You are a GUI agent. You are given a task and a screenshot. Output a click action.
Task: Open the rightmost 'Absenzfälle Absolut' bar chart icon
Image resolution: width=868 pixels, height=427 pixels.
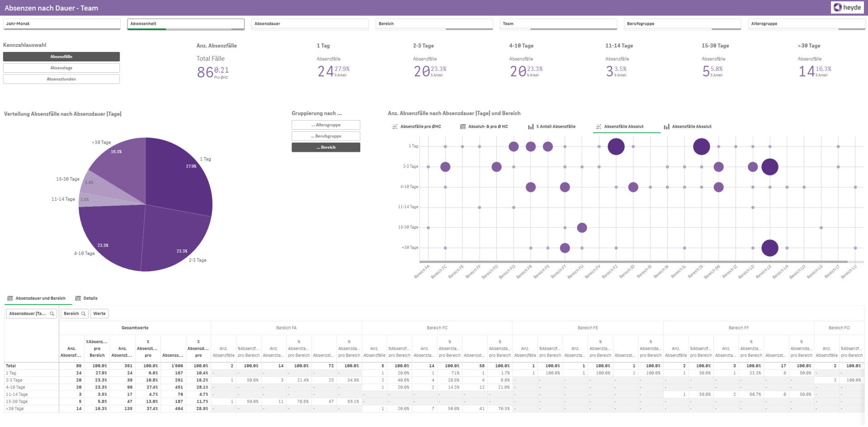[667, 127]
